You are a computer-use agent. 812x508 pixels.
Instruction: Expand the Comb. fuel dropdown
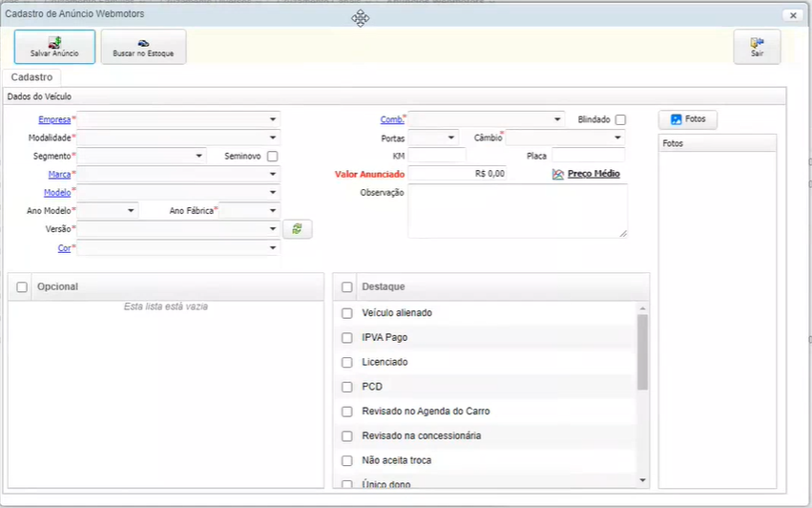[557, 119]
